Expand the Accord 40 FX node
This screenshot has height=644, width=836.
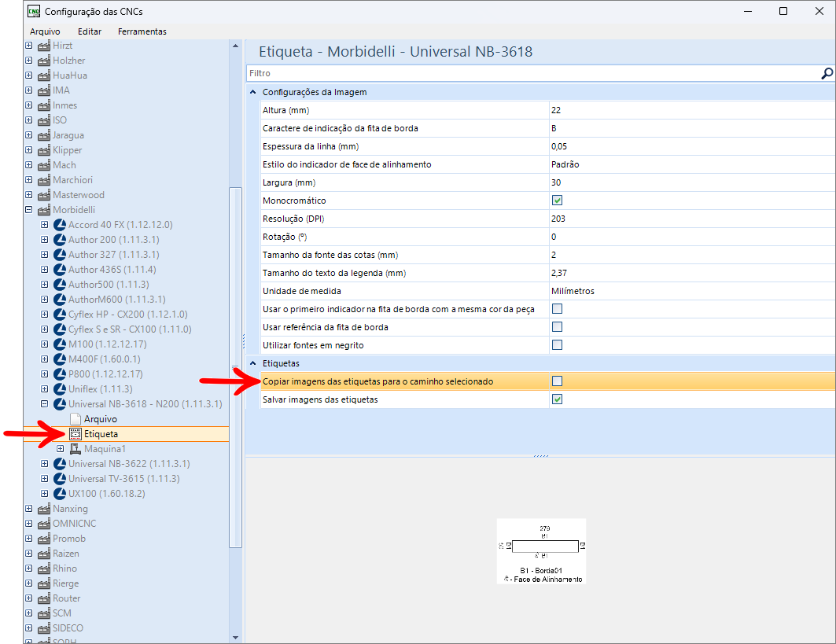point(45,225)
